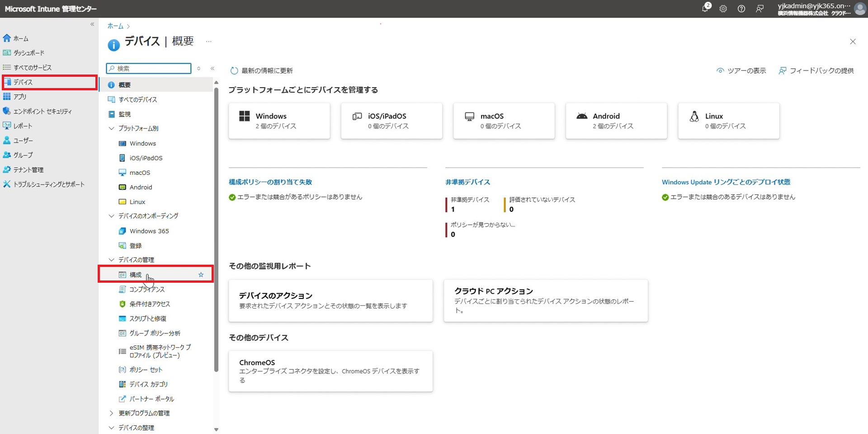This screenshot has height=434, width=868.
Task: Close the デバイス blade with X
Action: [x=853, y=42]
